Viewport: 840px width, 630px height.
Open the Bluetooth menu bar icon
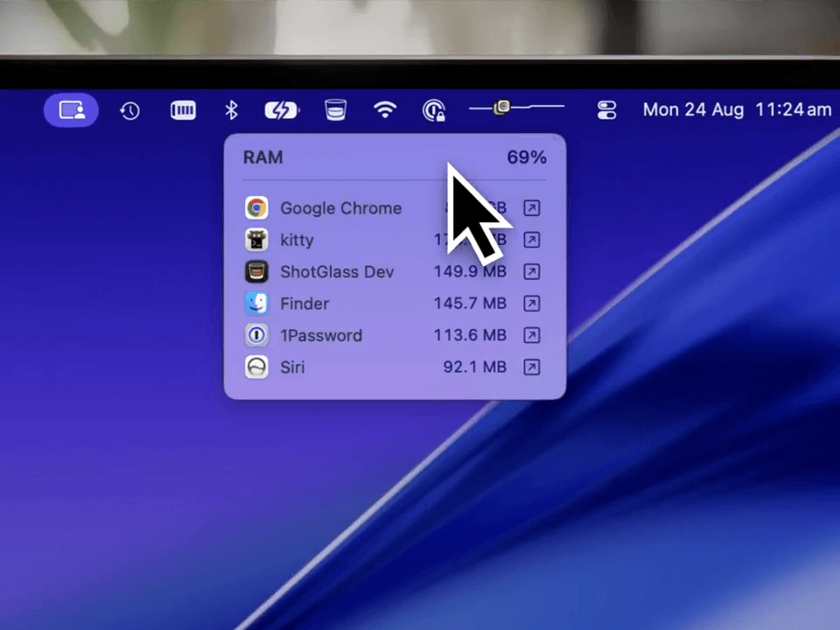[231, 110]
